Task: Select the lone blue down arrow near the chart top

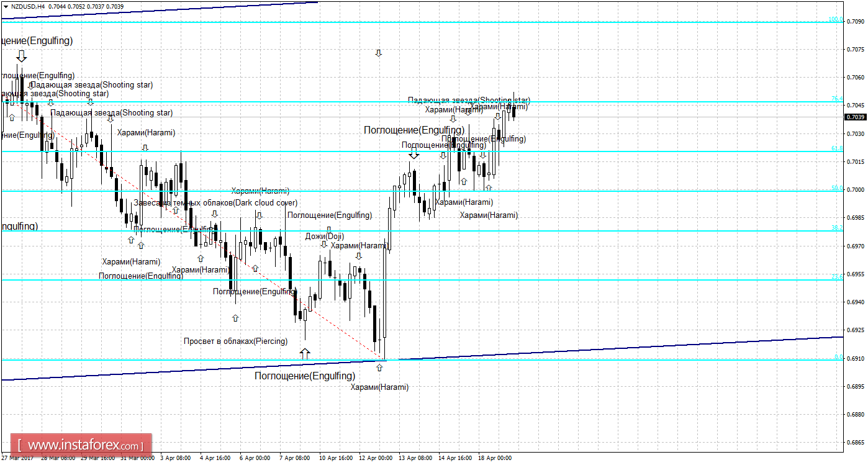Action: 378,53
